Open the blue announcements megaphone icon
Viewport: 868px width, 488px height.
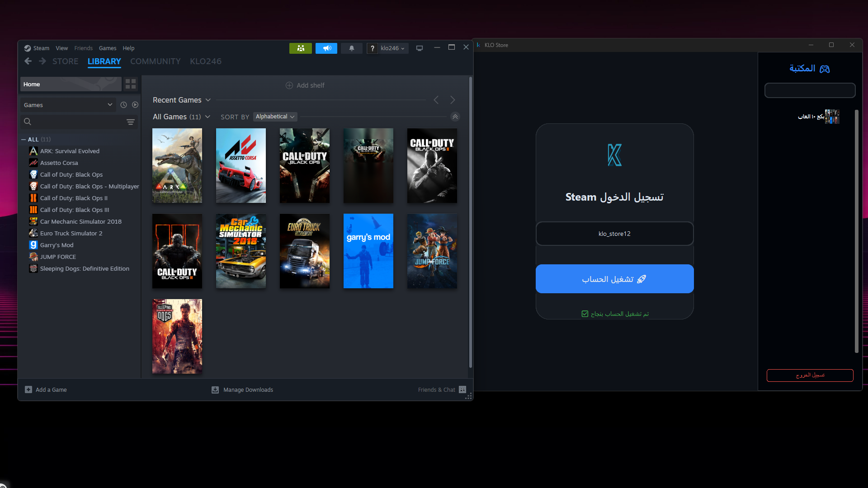pos(326,48)
